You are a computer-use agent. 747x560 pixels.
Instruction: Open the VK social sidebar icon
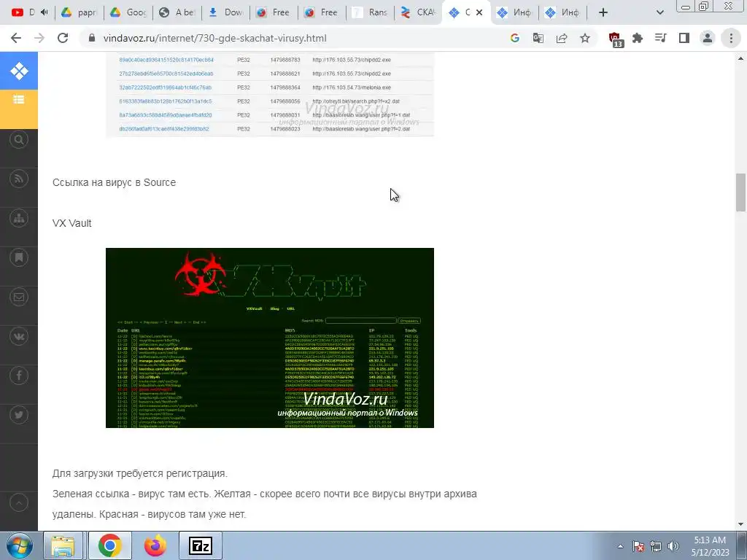(19, 337)
